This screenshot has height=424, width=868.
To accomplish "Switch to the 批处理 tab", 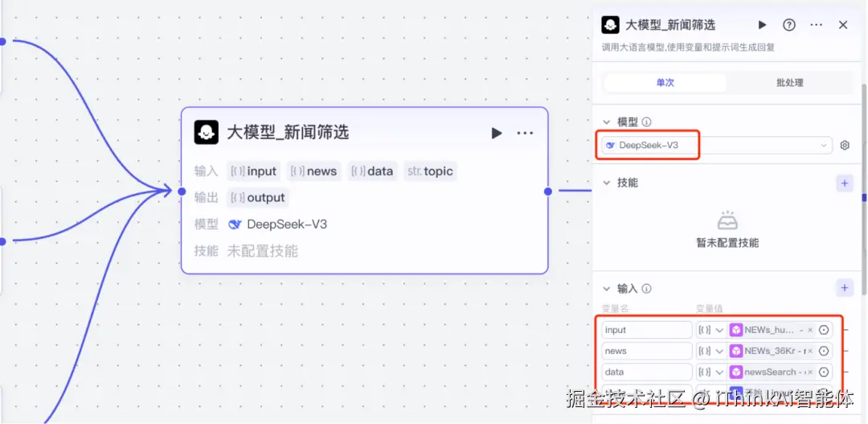I will [x=789, y=83].
